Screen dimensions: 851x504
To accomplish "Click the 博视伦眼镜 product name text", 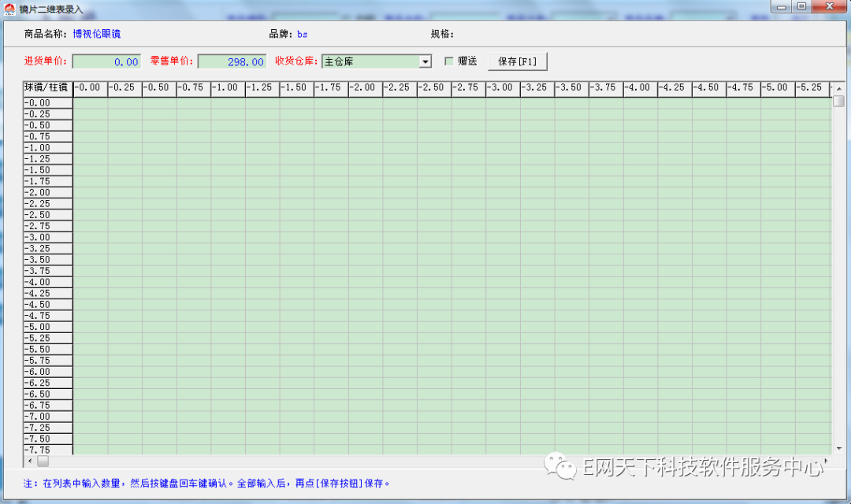I will point(96,34).
